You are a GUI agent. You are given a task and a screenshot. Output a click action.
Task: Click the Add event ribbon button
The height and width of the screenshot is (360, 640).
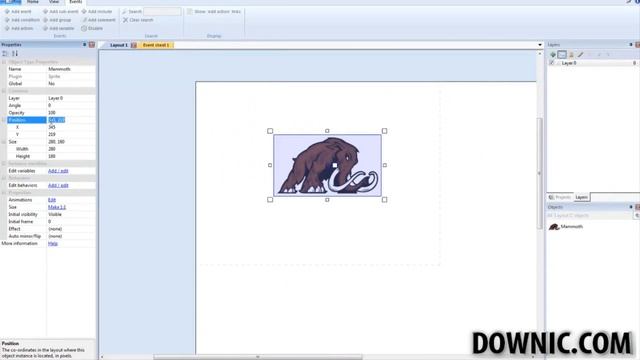click(18, 11)
